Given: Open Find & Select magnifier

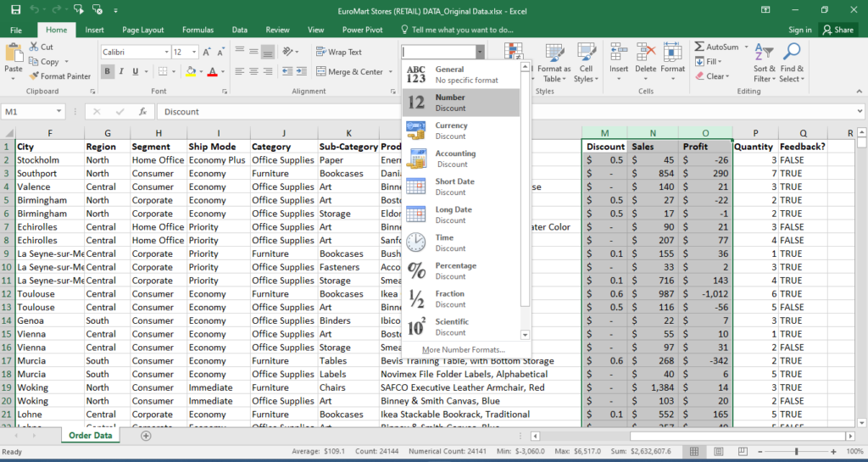Looking at the screenshot, I should 792,53.
